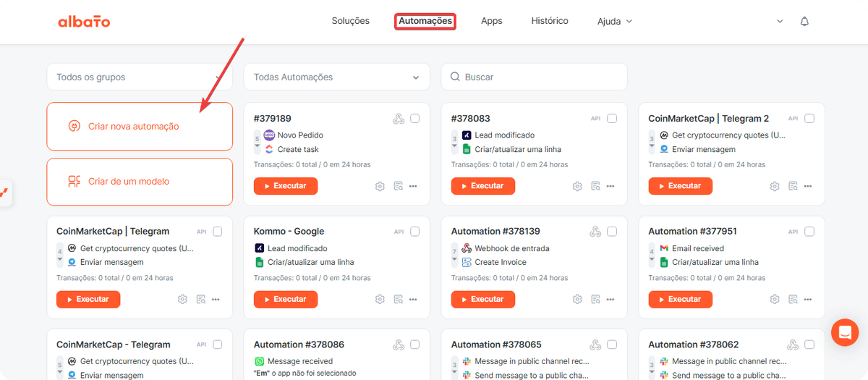
Task: Click Criar nova automação button
Action: tap(140, 126)
